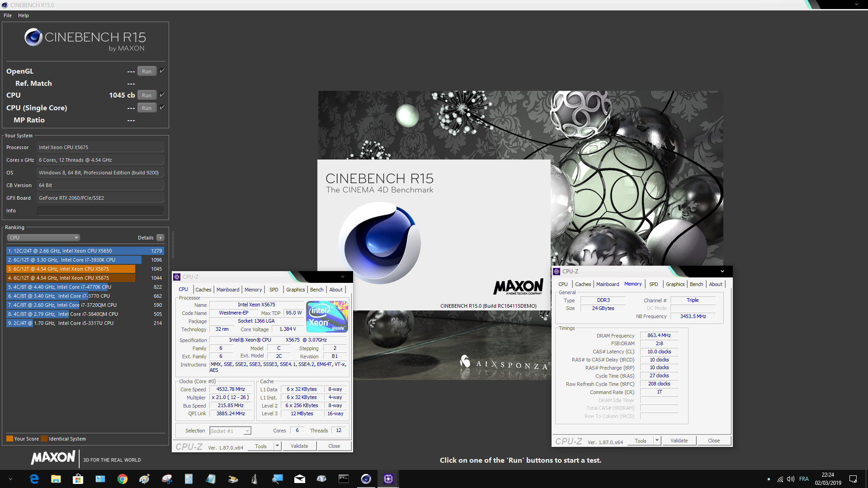This screenshot has width=868, height=488.
Task: Click the Details arrow in the Ranking section
Action: click(160, 237)
